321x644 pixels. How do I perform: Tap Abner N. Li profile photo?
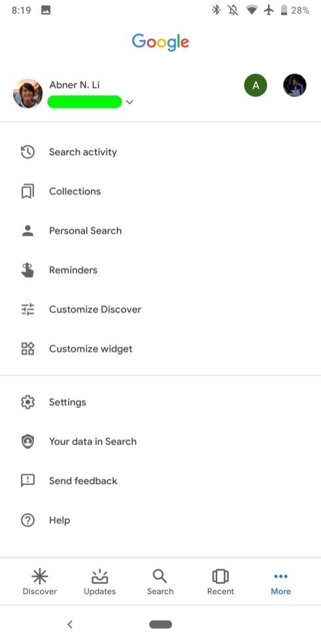tap(28, 94)
